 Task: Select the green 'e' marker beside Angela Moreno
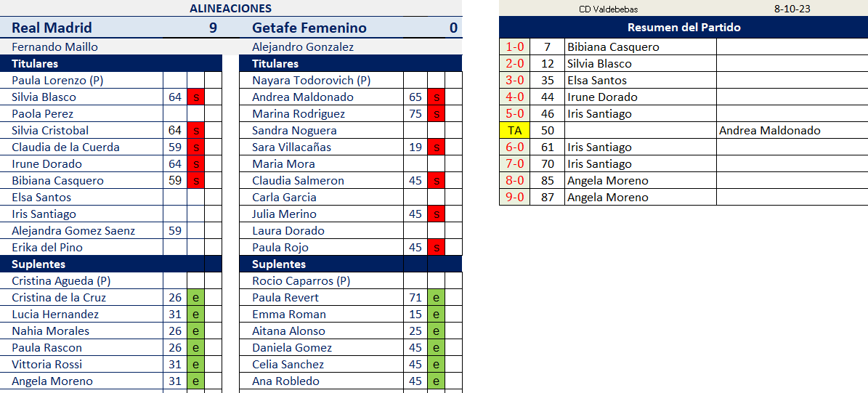click(195, 381)
